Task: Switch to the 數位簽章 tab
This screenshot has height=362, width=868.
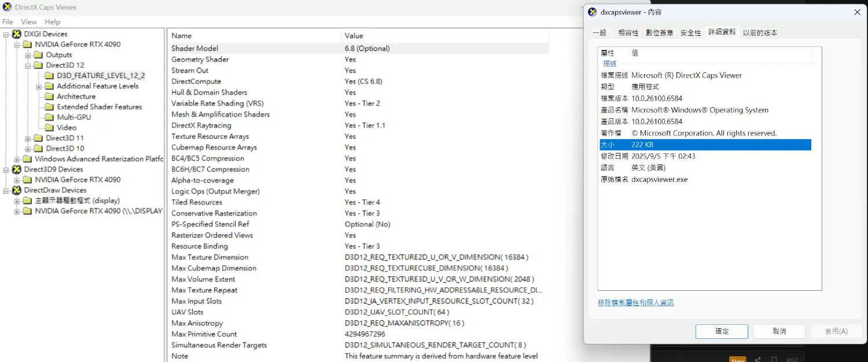Action: coord(659,33)
